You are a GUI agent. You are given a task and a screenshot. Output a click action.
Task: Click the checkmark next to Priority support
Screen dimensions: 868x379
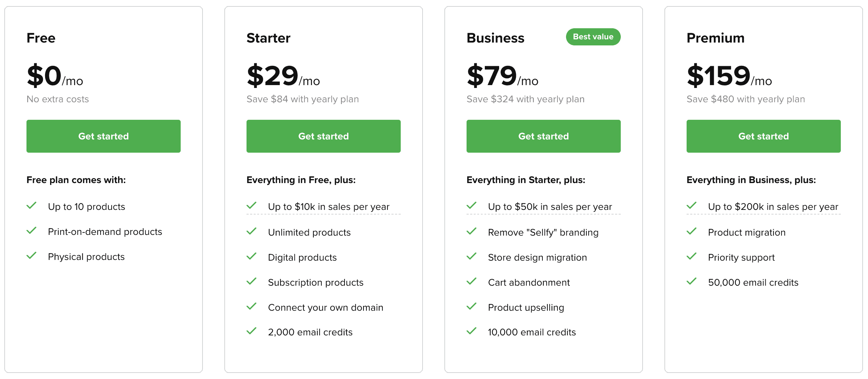pyautogui.click(x=692, y=256)
